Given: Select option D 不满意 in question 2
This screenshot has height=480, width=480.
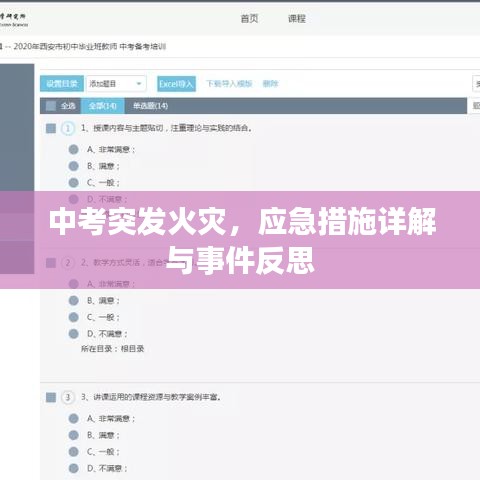Looking at the screenshot, I should [x=73, y=334].
